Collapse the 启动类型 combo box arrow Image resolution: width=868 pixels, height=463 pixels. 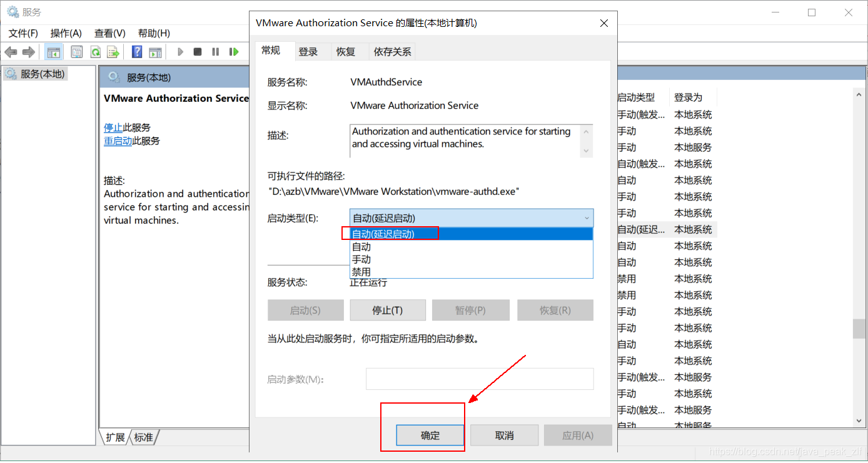tap(587, 218)
